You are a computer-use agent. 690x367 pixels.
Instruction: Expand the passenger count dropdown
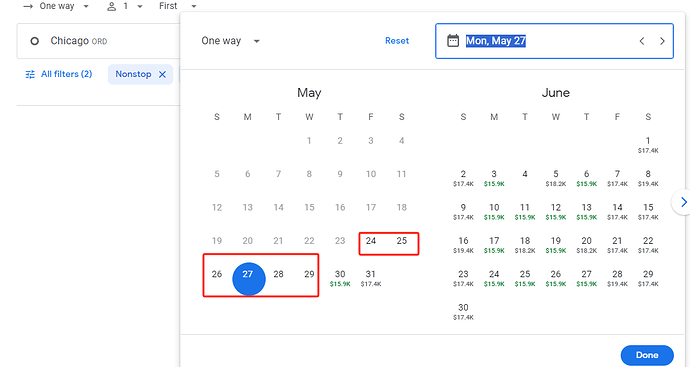click(140, 6)
